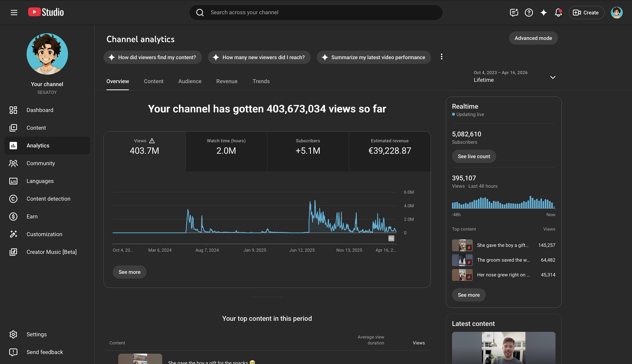
Task: Open account avatar menu in top right
Action: 616,13
